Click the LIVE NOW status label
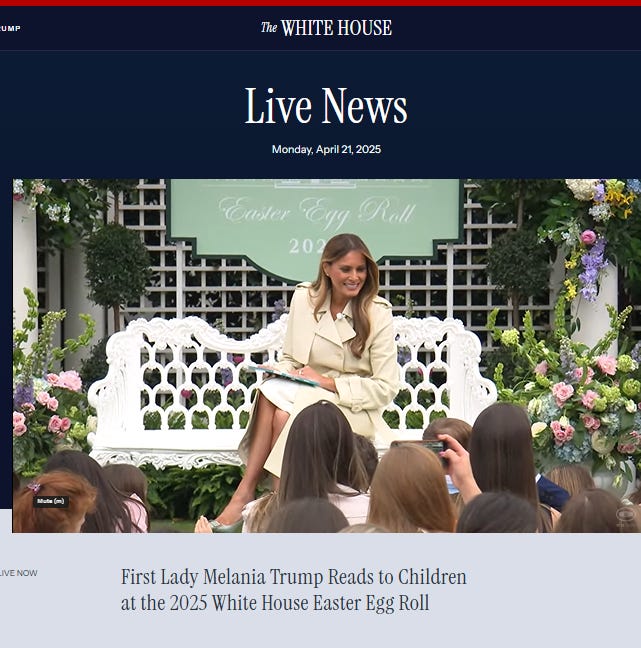This screenshot has height=648, width=641. 19,573
